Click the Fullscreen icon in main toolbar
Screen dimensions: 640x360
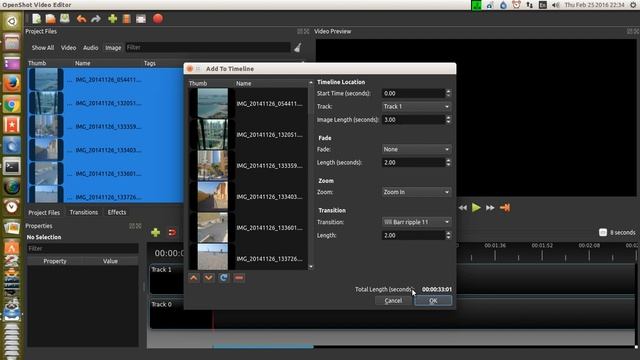point(141,19)
